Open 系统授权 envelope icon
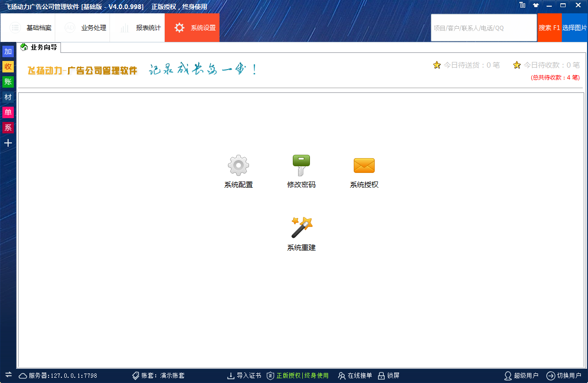Screen dimensions: 588x383 (x=364, y=166)
